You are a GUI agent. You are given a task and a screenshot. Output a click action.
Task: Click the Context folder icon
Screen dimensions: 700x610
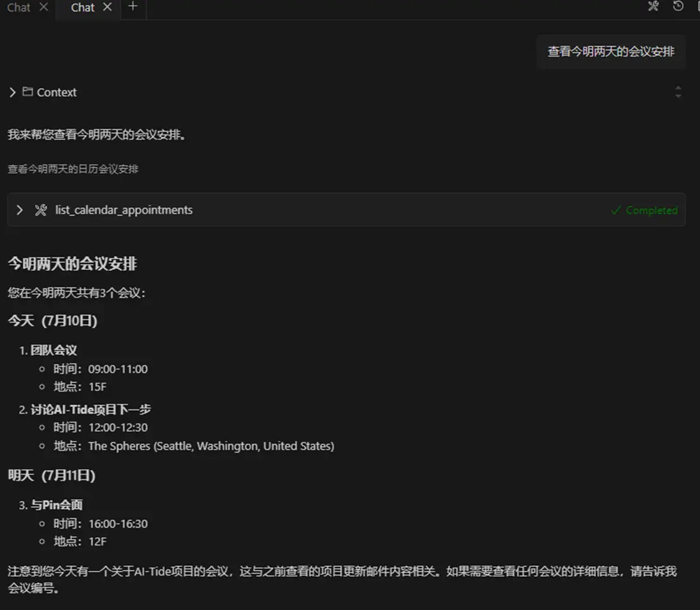[x=27, y=92]
